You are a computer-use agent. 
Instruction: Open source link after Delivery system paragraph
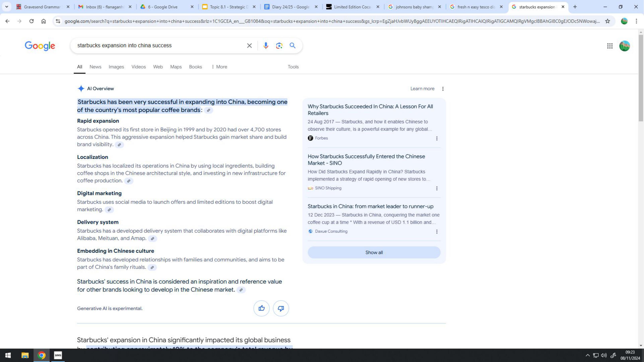click(152, 239)
